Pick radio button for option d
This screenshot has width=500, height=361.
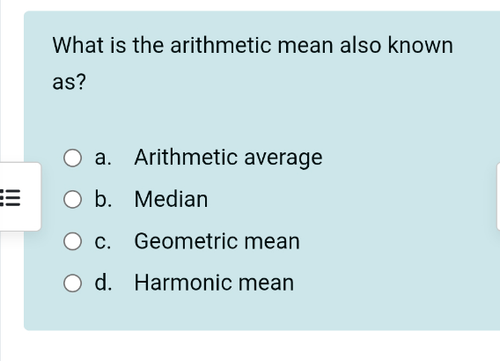[x=72, y=283]
